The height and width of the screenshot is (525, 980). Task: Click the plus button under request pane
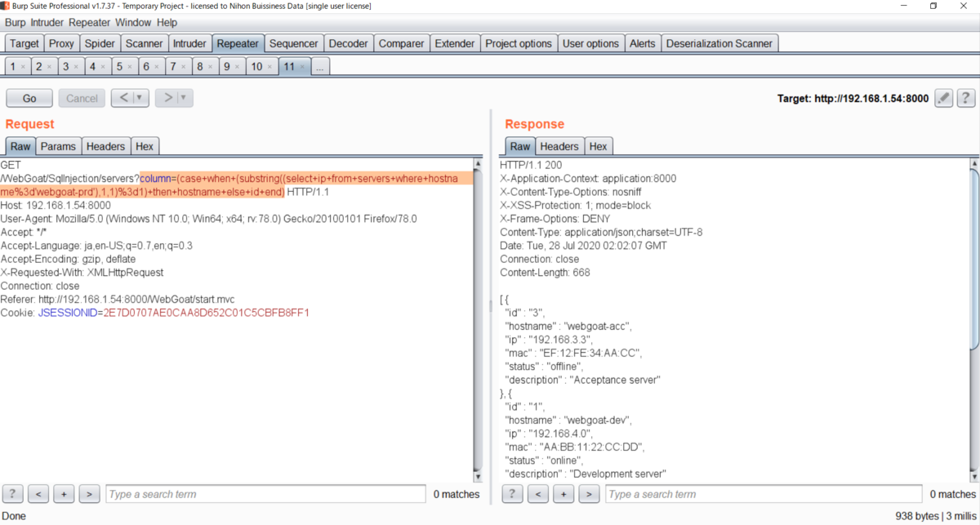[x=64, y=493]
